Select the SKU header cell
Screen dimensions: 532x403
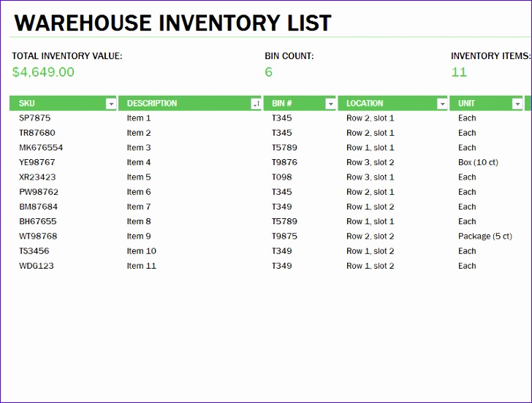click(63, 104)
